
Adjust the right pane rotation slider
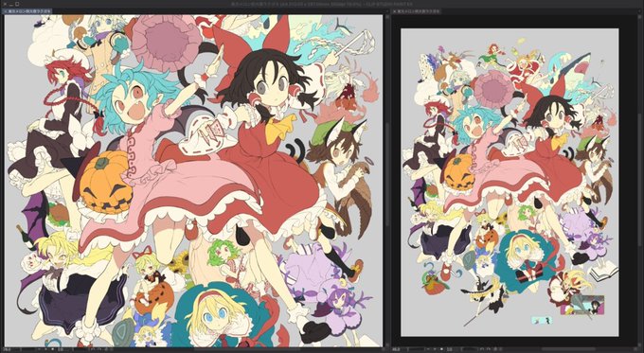(470, 349)
